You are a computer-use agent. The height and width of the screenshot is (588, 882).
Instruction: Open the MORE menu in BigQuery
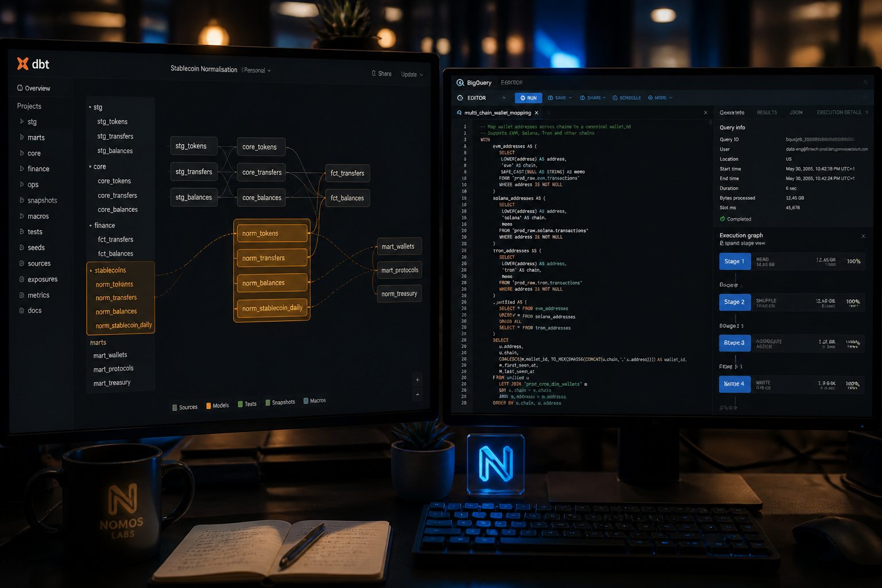coord(660,98)
